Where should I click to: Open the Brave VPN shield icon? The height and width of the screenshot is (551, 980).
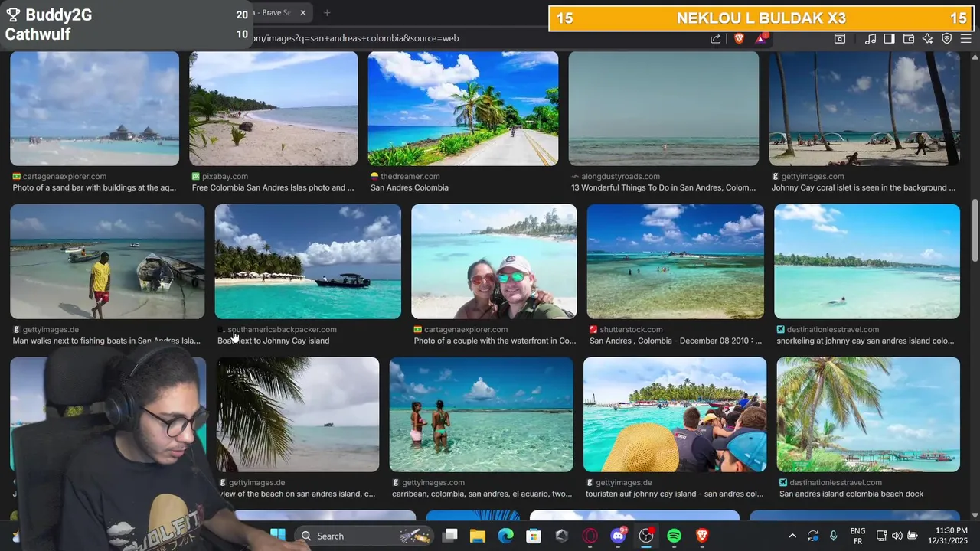(x=947, y=38)
